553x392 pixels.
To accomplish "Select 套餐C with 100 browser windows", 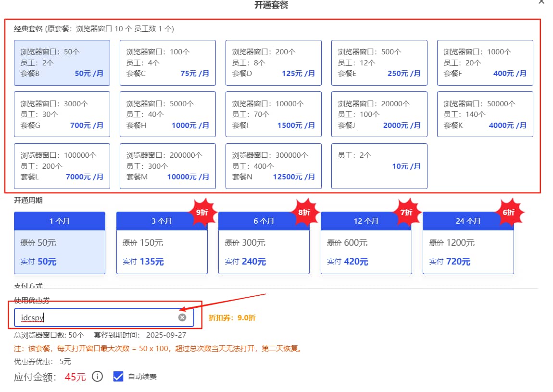I will tap(167, 63).
